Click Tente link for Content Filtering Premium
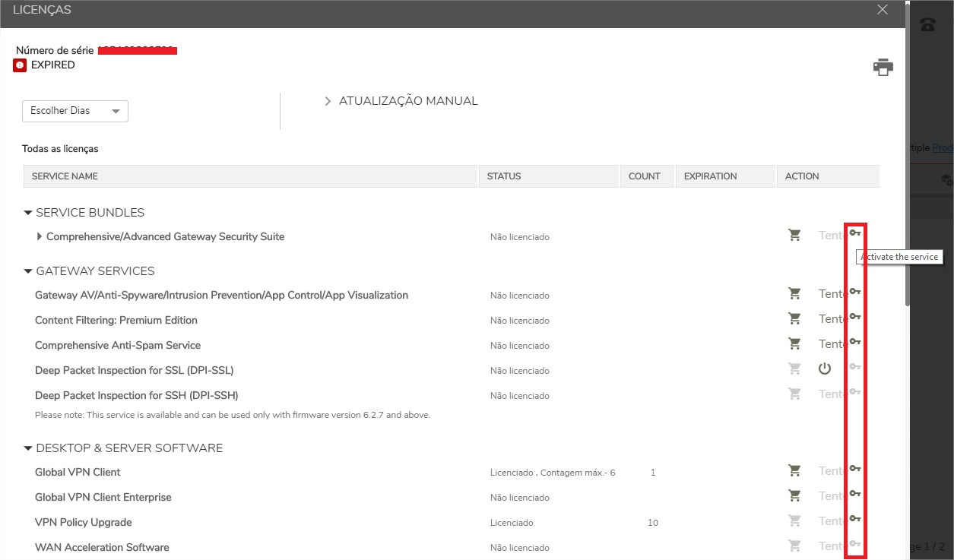The height and width of the screenshot is (560, 954). (x=833, y=319)
